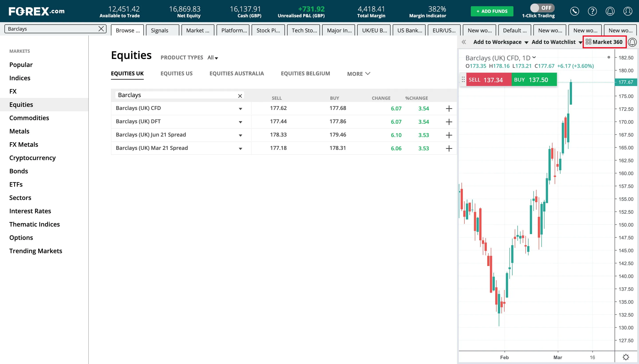The image size is (639, 364).
Task: Toggle the collapse panel arrows
Action: pos(464,42)
